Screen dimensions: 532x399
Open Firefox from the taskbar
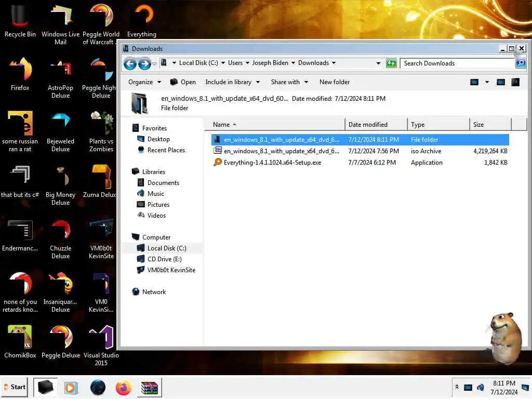[124, 388]
